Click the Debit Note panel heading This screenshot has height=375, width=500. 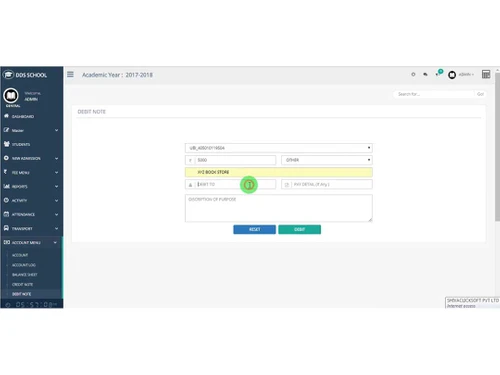pos(92,112)
